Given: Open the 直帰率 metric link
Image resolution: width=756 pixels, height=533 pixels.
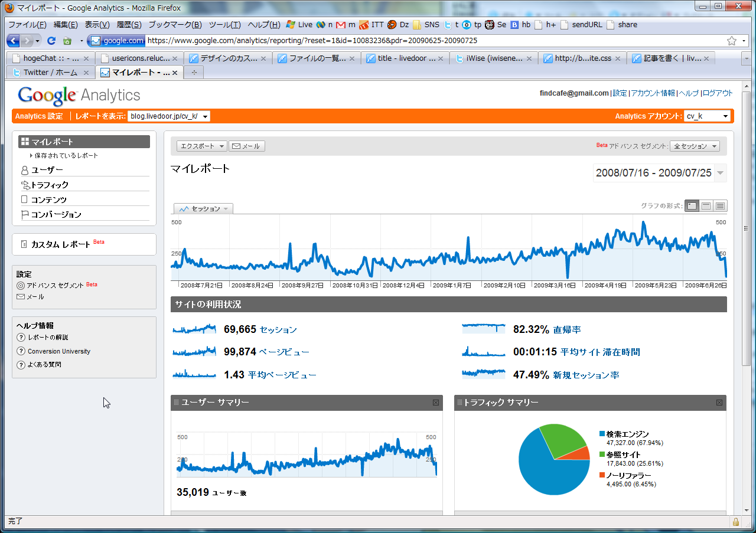Looking at the screenshot, I should (x=567, y=329).
